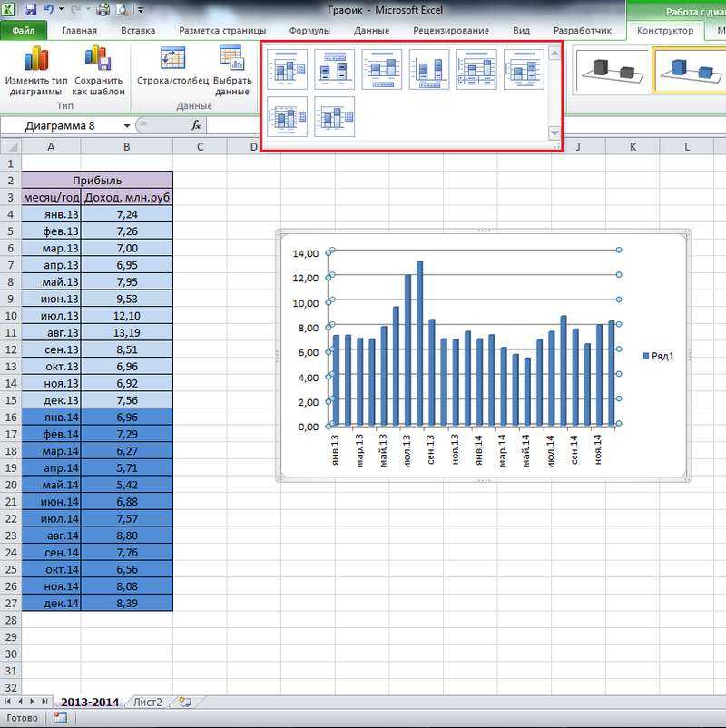Select column A header
This screenshot has height=728, width=726.
[51, 147]
